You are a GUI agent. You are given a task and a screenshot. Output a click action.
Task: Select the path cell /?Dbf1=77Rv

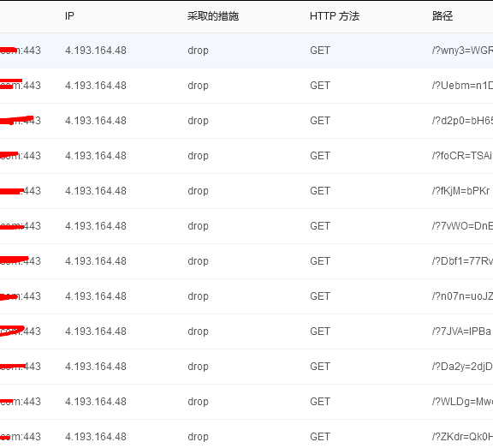(462, 261)
